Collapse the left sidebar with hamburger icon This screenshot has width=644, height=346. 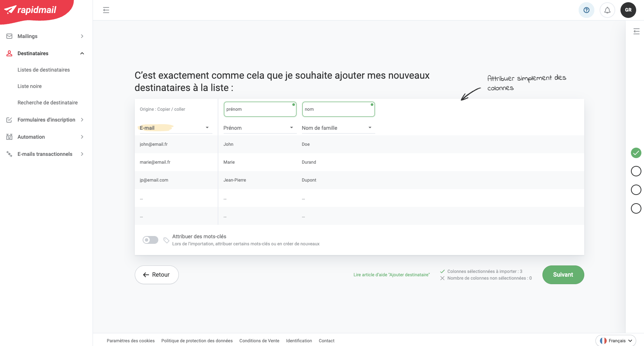point(106,10)
